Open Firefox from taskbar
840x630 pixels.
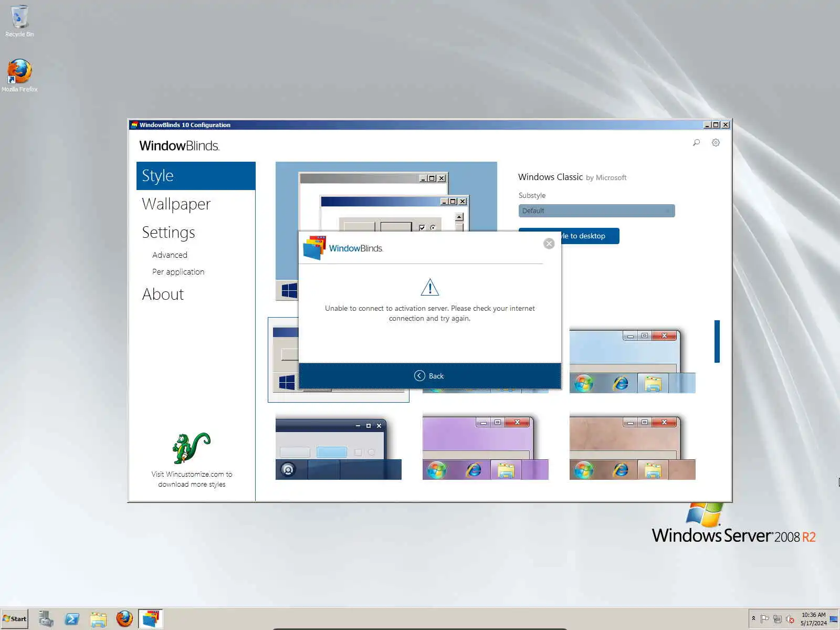pos(124,619)
